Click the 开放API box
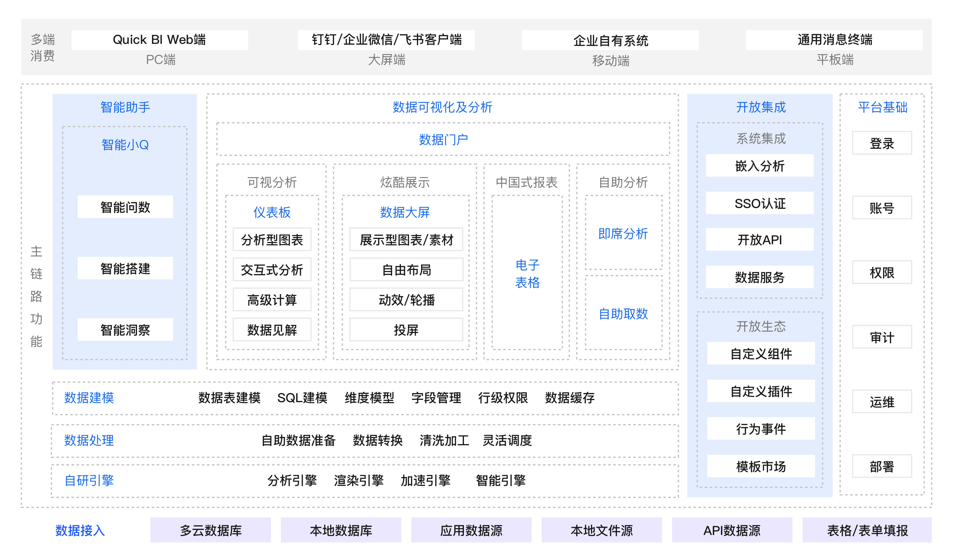 pos(759,240)
